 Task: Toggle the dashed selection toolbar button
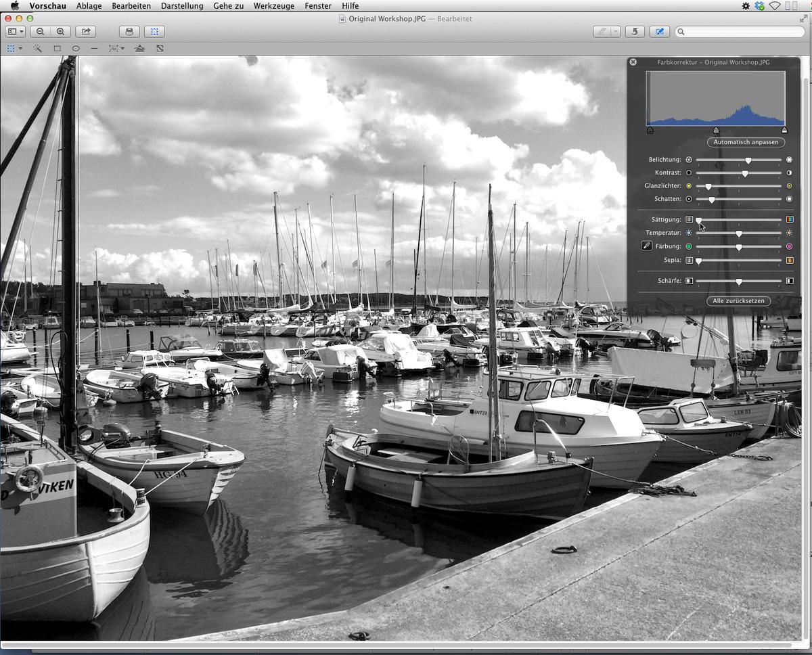point(154,31)
